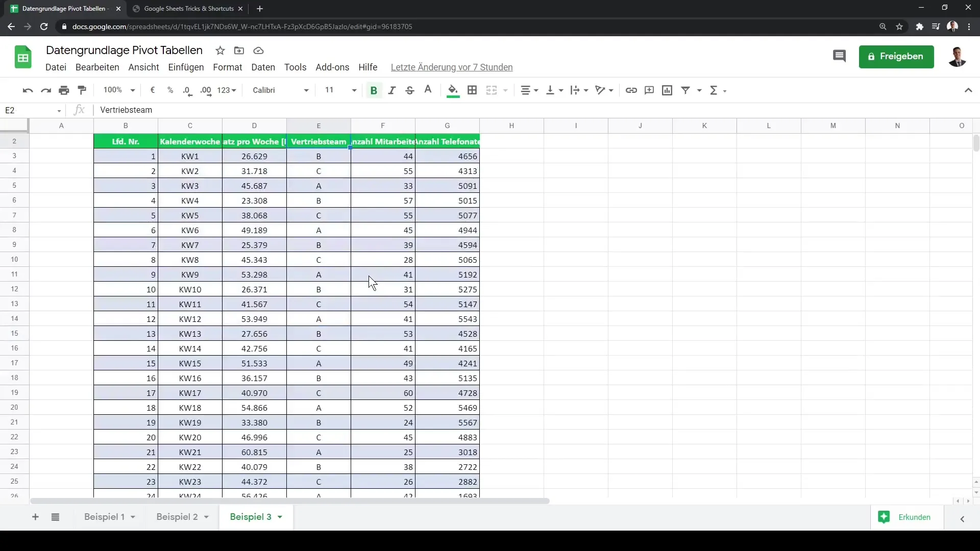
Task: Open filter views dropdown arrow
Action: pyautogui.click(x=699, y=91)
